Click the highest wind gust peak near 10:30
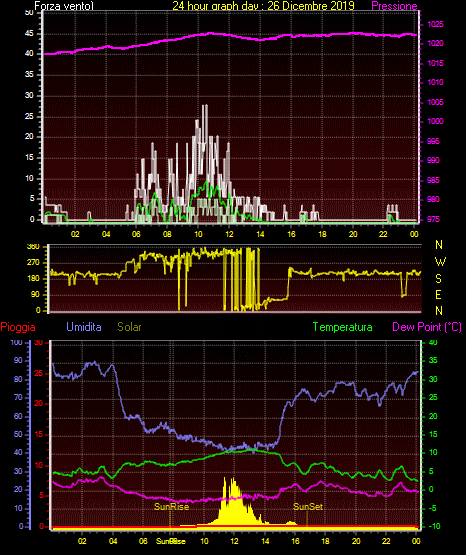Viewport: 466px width, 555px height. [205, 105]
